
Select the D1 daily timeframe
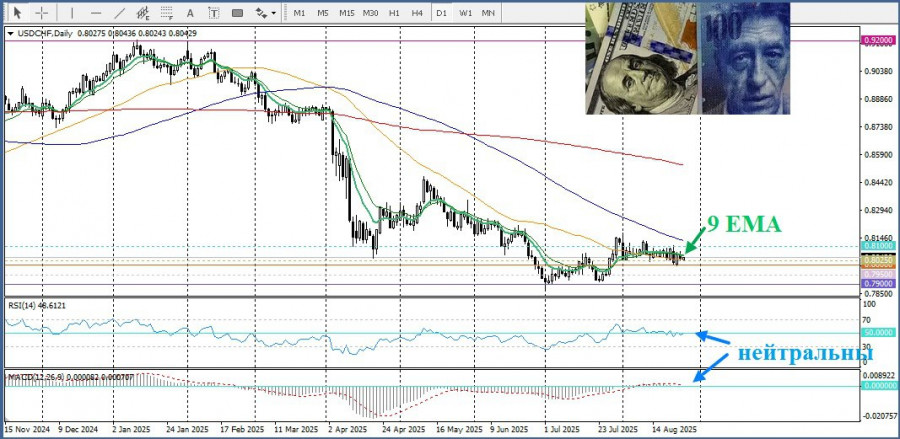coord(441,13)
